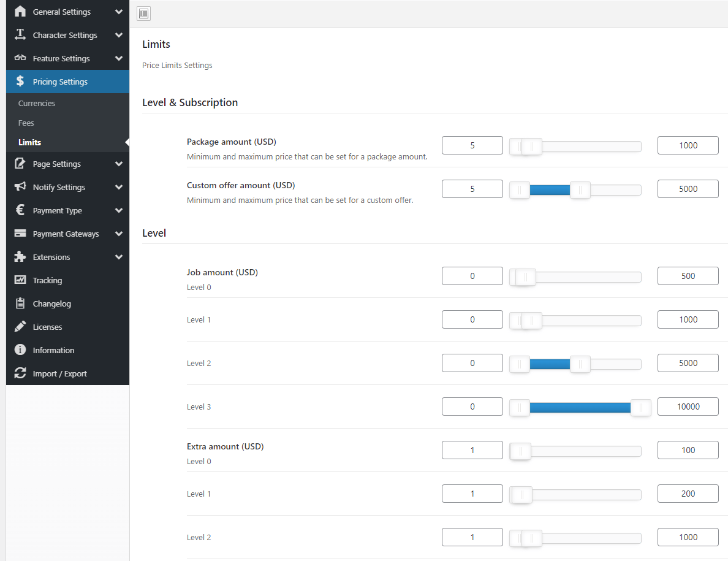
Task: Click Custom offer minimum field showing 5
Action: (x=472, y=189)
